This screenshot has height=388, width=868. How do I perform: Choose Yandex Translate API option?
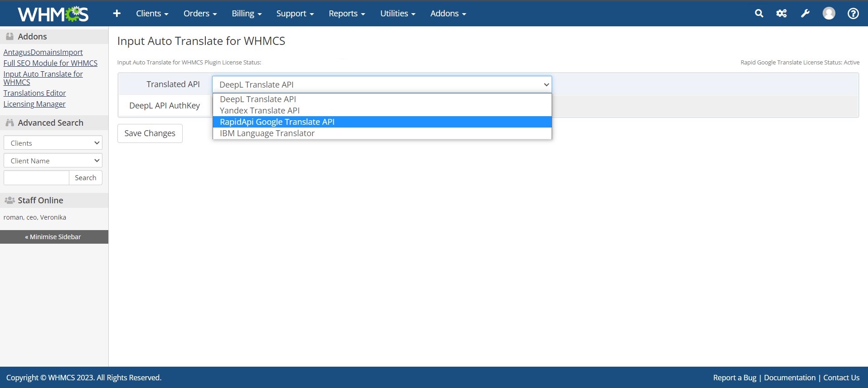click(382, 110)
